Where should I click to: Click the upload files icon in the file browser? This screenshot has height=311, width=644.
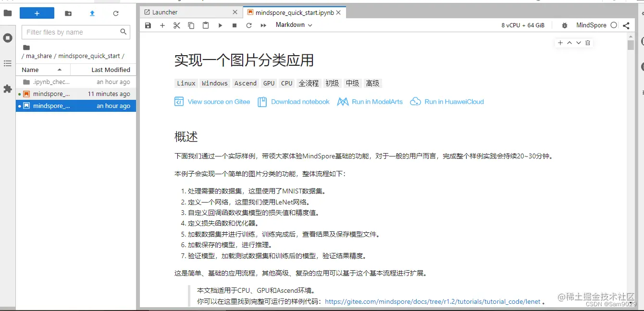92,13
